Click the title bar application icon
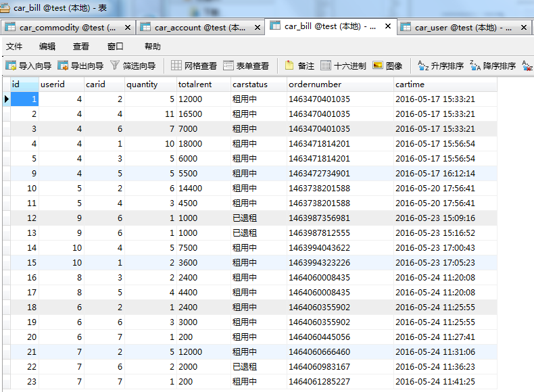The height and width of the screenshot is (392, 534). (x=5, y=7)
